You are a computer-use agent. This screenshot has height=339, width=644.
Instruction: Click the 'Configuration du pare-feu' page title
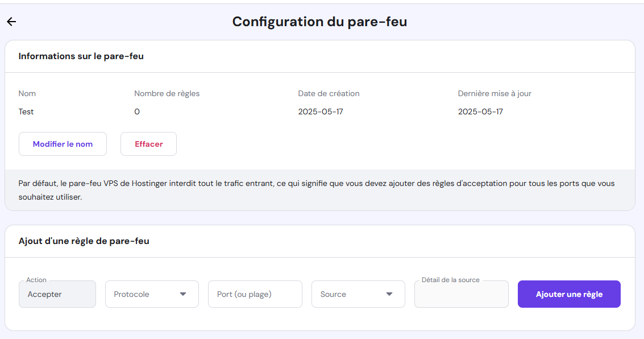(319, 21)
